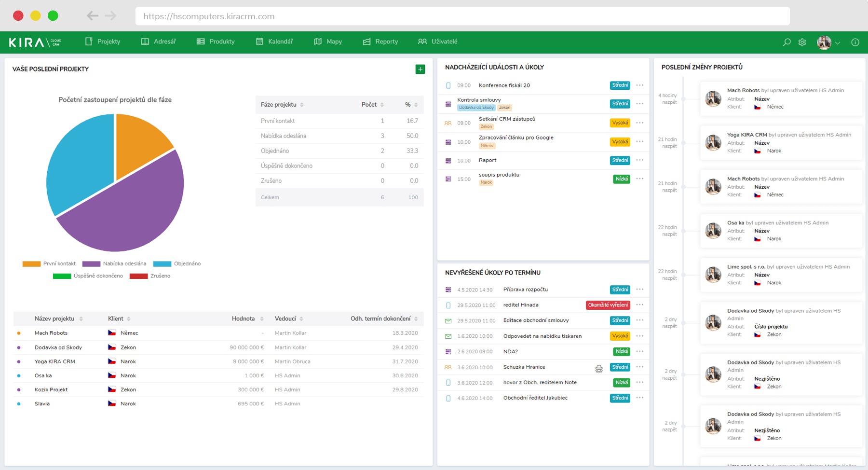Toggle První kontakt legend entry
This screenshot has height=470, width=868.
click(49, 264)
